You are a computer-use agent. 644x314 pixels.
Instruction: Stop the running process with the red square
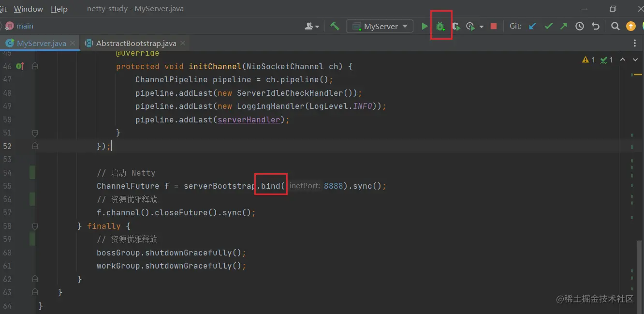click(x=493, y=26)
